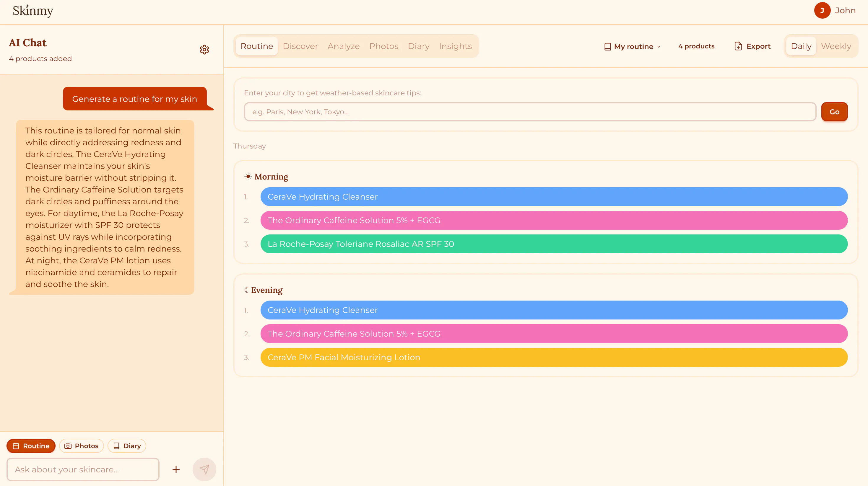The width and height of the screenshot is (868, 486).
Task: Open the Insights tab
Action: [x=455, y=46]
